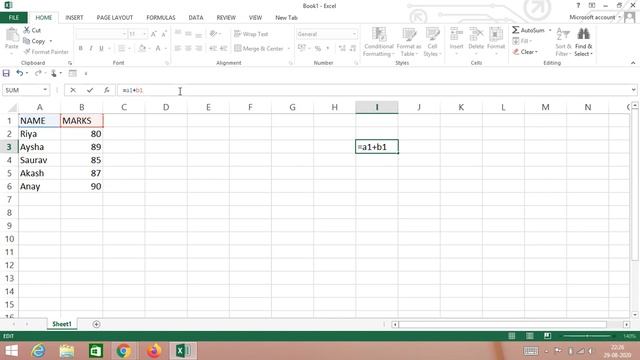Screen dimensions: 640x360
Task: Open Internet Explorer from the taskbar
Action: click(38, 351)
